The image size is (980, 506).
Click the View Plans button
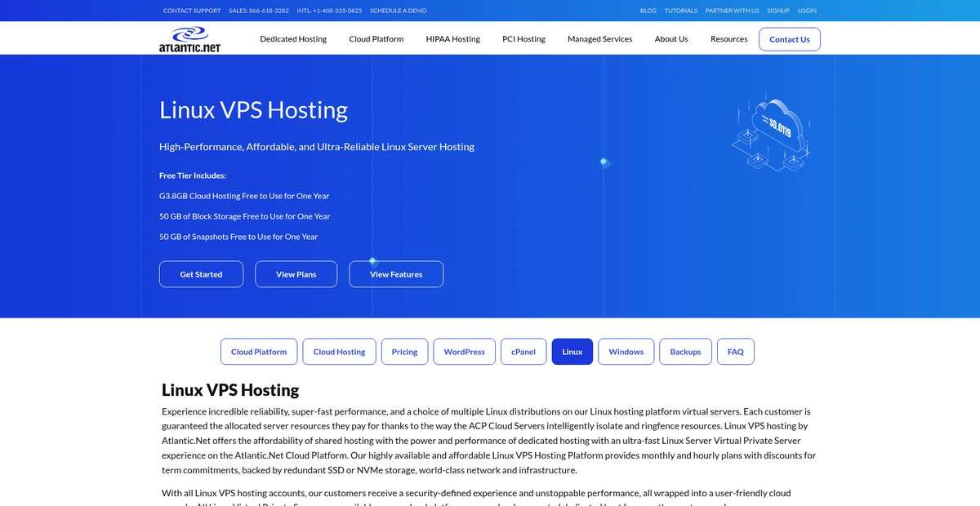[x=296, y=274]
